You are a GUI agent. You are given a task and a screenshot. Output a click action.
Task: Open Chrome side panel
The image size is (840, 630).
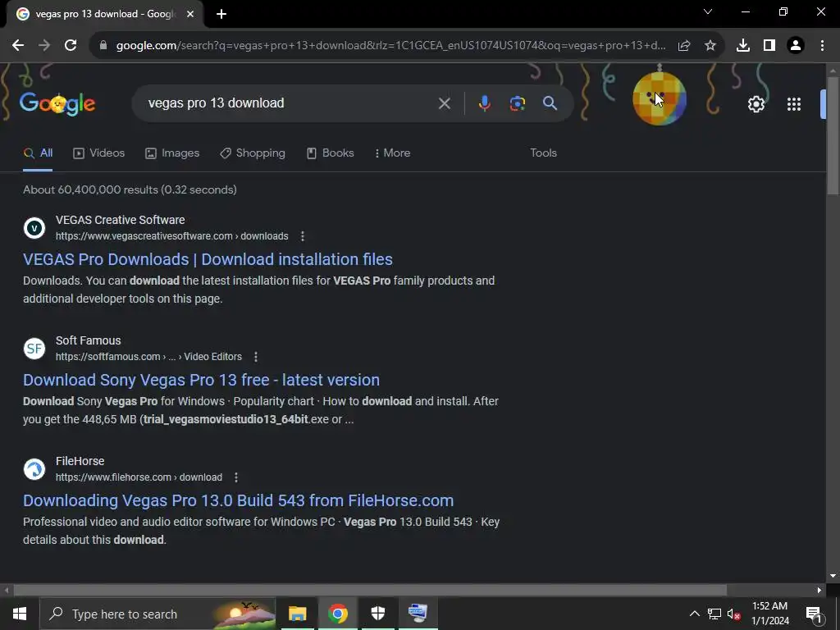click(x=769, y=46)
